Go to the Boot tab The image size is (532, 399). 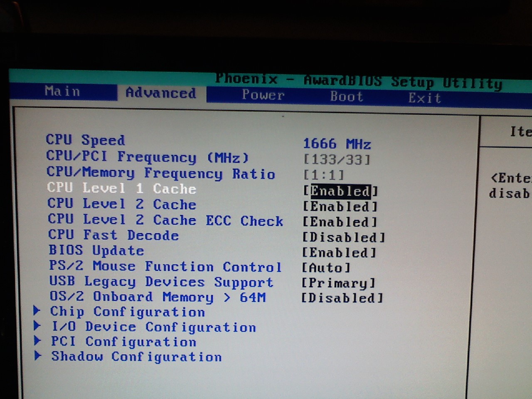(347, 96)
